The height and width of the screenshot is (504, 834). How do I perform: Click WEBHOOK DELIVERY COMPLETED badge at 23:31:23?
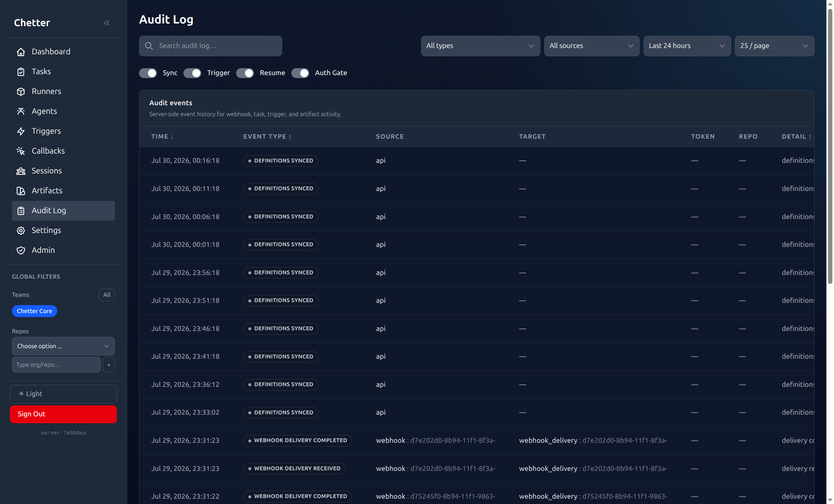click(298, 440)
